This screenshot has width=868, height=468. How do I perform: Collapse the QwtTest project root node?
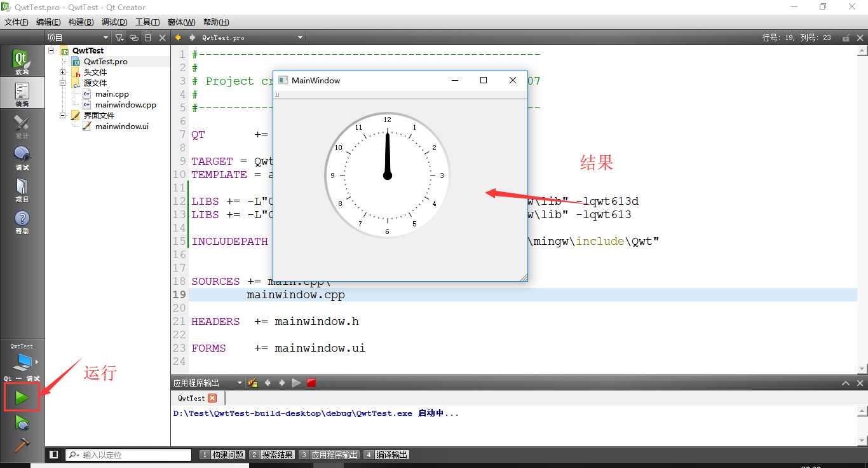pyautogui.click(x=51, y=50)
